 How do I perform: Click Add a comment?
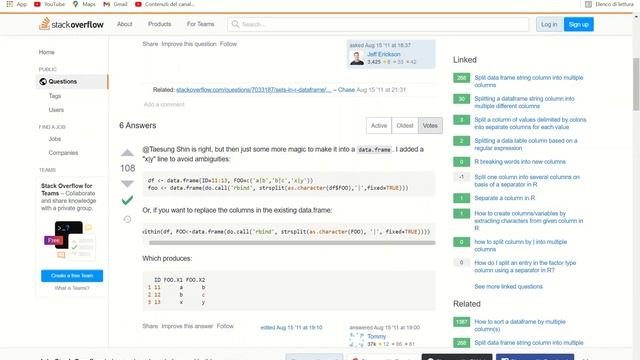(164, 104)
